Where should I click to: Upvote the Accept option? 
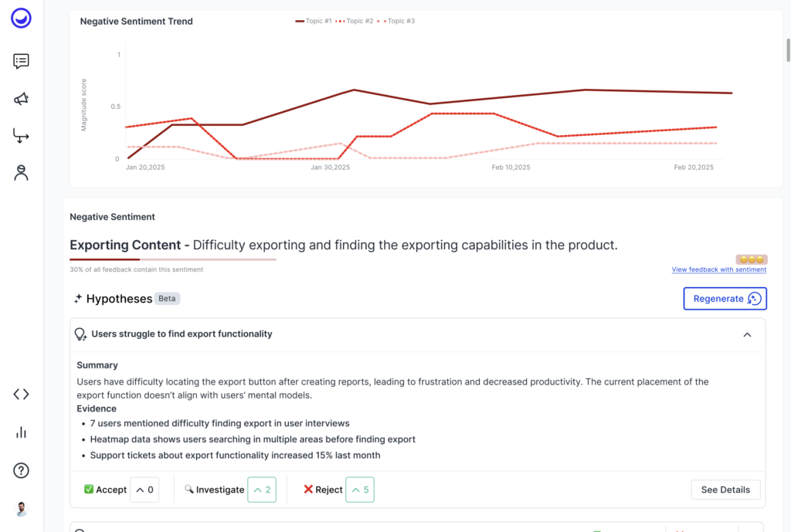(144, 490)
